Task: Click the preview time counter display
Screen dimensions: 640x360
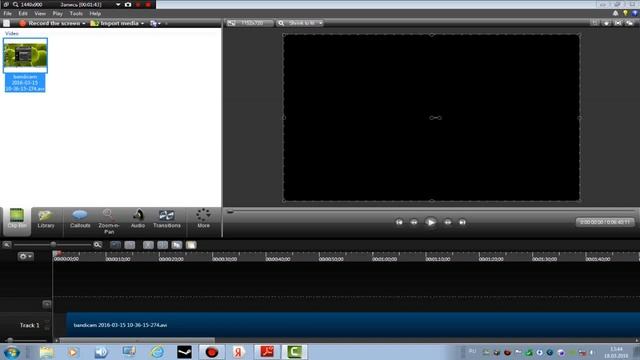Action: tap(605, 222)
